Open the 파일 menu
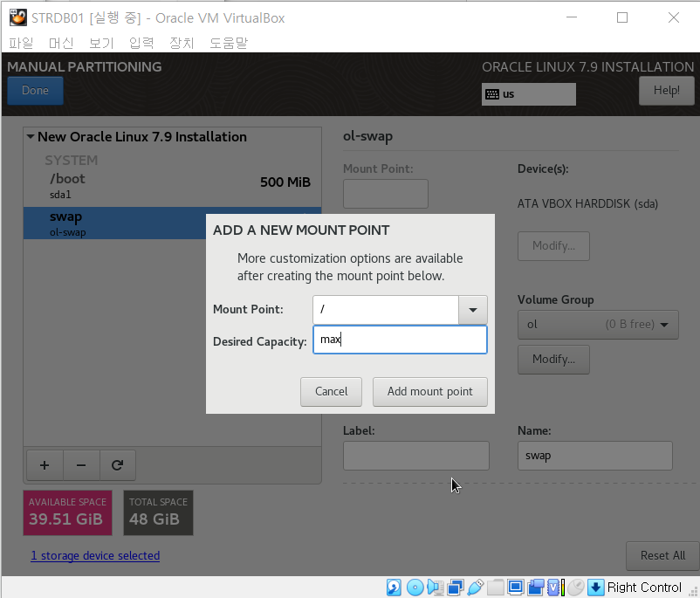The width and height of the screenshot is (700, 598). 21,43
